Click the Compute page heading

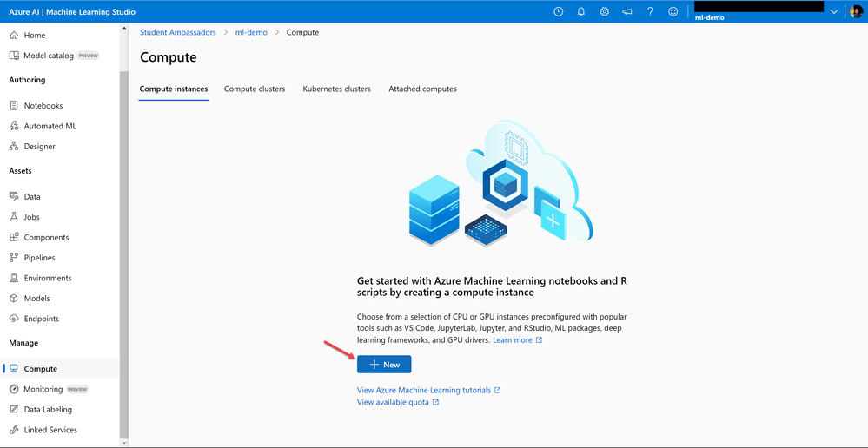point(169,57)
